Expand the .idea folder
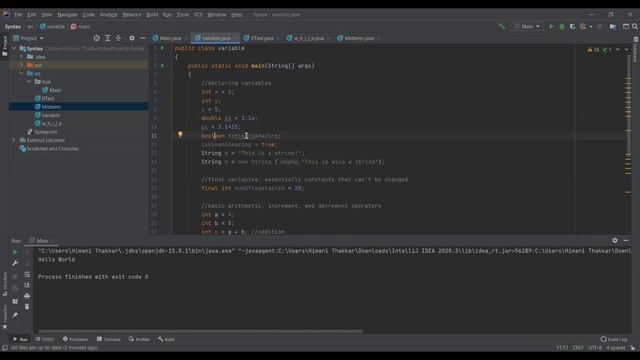The image size is (640, 360). coord(22,57)
